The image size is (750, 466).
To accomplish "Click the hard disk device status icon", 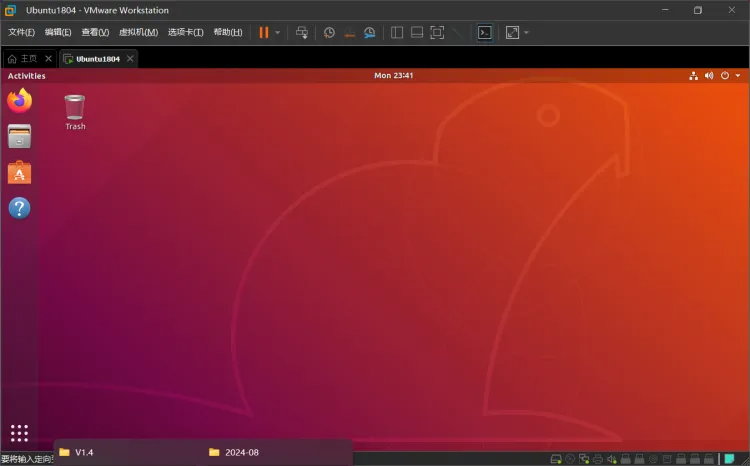I will coord(556,459).
